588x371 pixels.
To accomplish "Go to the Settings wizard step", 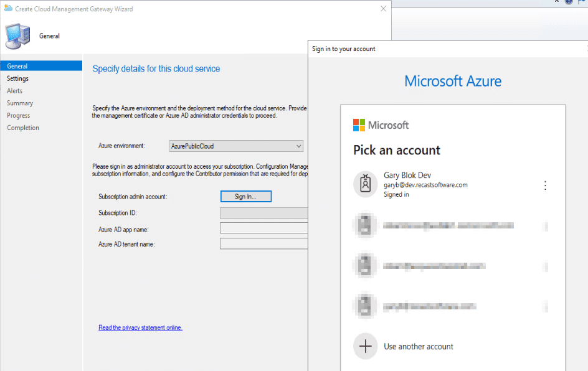I will pos(18,78).
